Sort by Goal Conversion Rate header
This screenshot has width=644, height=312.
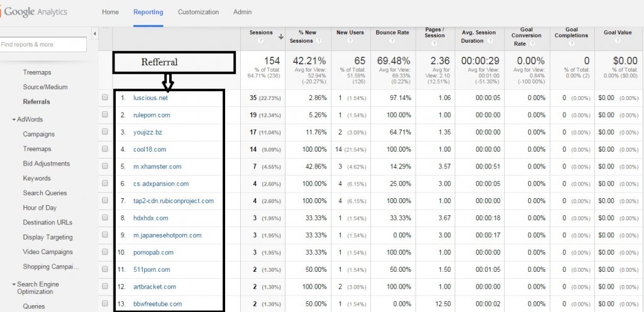pos(526,36)
